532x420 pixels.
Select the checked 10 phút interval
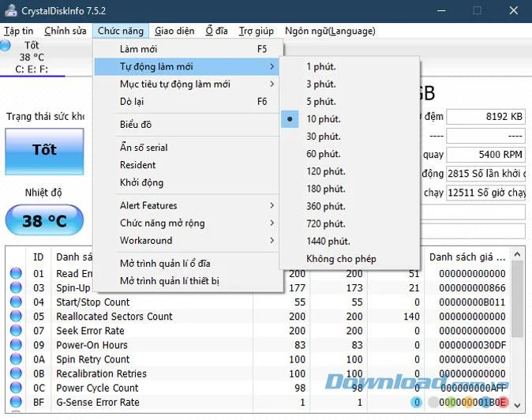(350, 119)
